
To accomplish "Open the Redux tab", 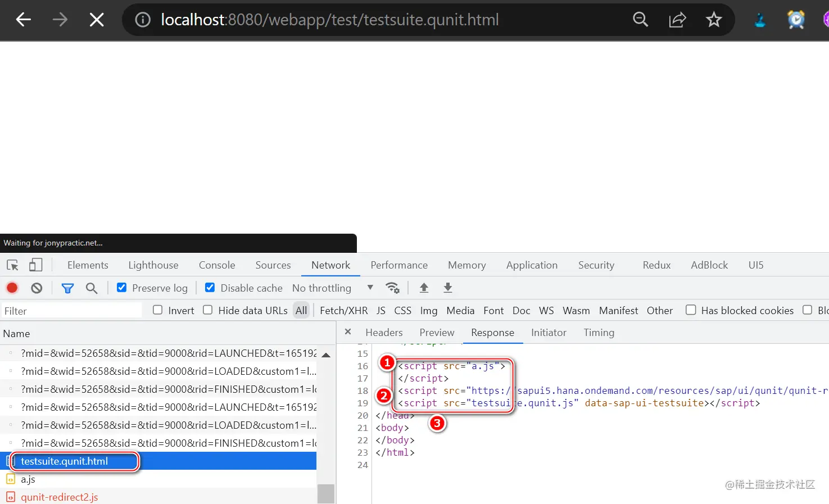I will 656,265.
